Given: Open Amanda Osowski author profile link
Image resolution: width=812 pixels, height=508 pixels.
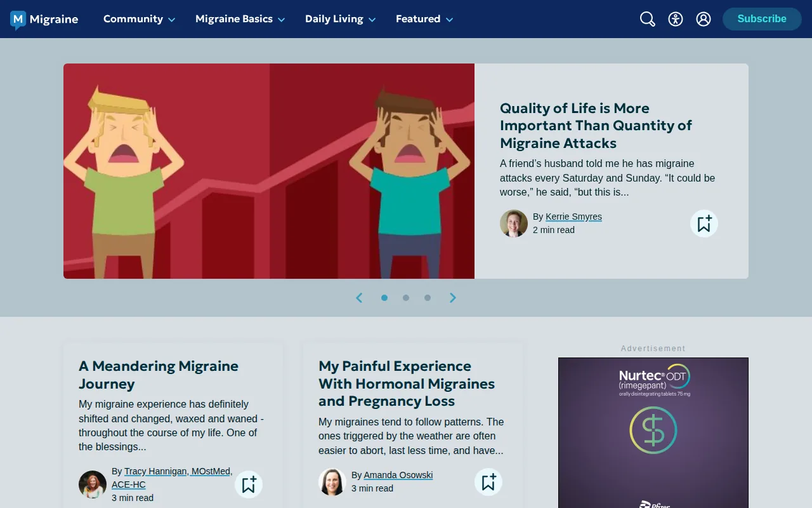Looking at the screenshot, I should click(x=398, y=475).
